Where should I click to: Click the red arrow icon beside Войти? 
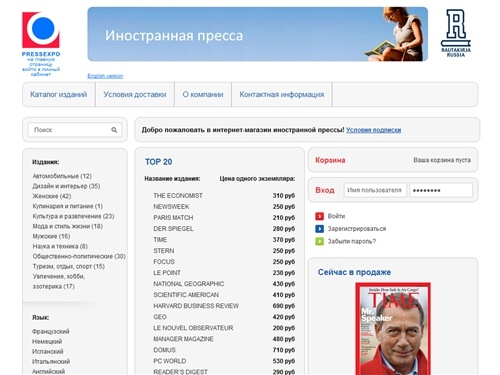(x=319, y=216)
